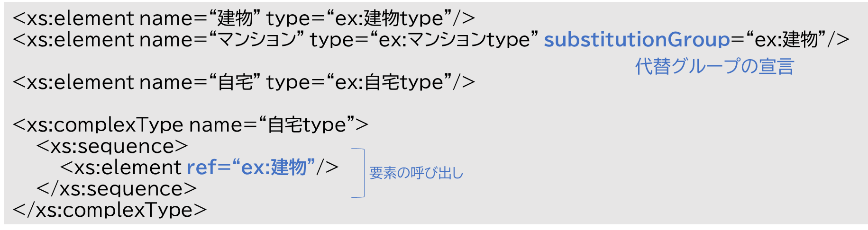This screenshot has width=868, height=230.
Task: Click xs:element at start of third declaration
Action: pos(81,83)
